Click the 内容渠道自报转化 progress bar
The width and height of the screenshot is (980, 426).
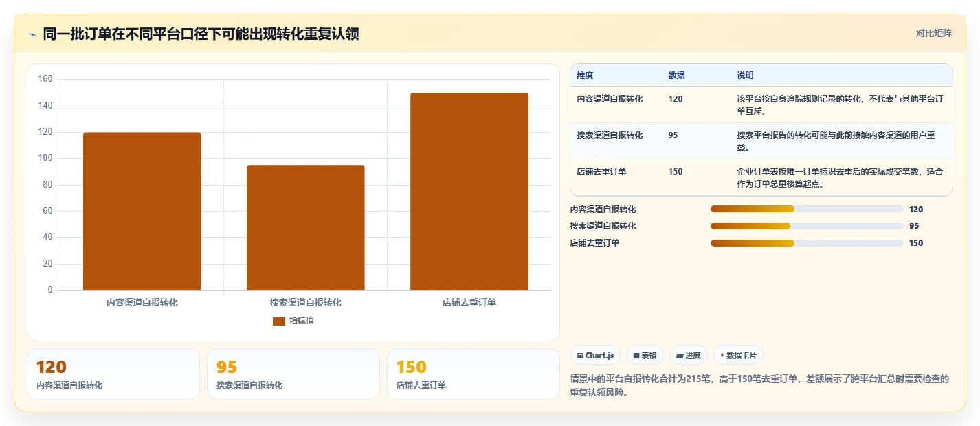pyautogui.click(x=807, y=209)
